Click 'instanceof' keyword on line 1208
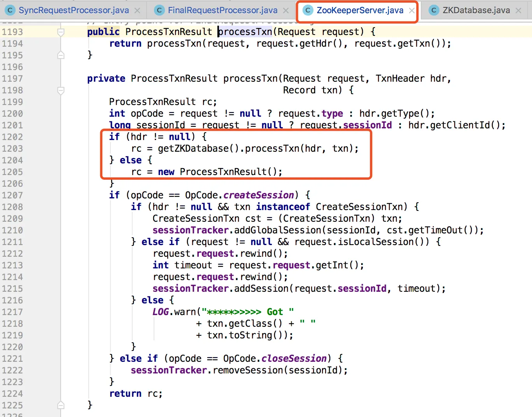This screenshot has height=417, width=532. pyautogui.click(x=283, y=207)
